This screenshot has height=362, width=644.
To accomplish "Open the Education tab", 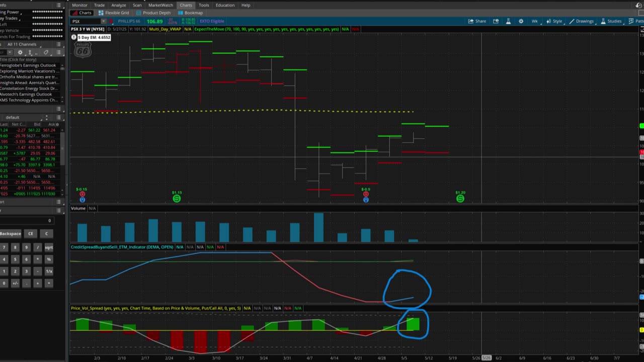I will 225,5.
